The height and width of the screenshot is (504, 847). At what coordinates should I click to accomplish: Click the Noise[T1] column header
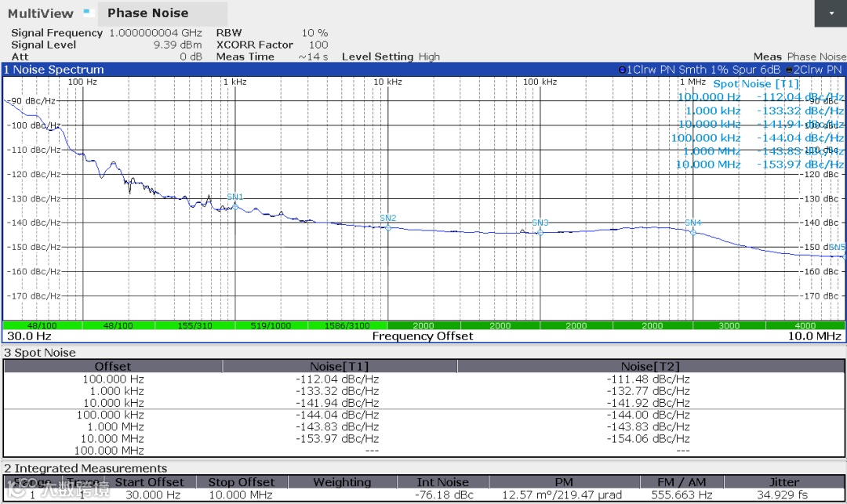point(340,366)
